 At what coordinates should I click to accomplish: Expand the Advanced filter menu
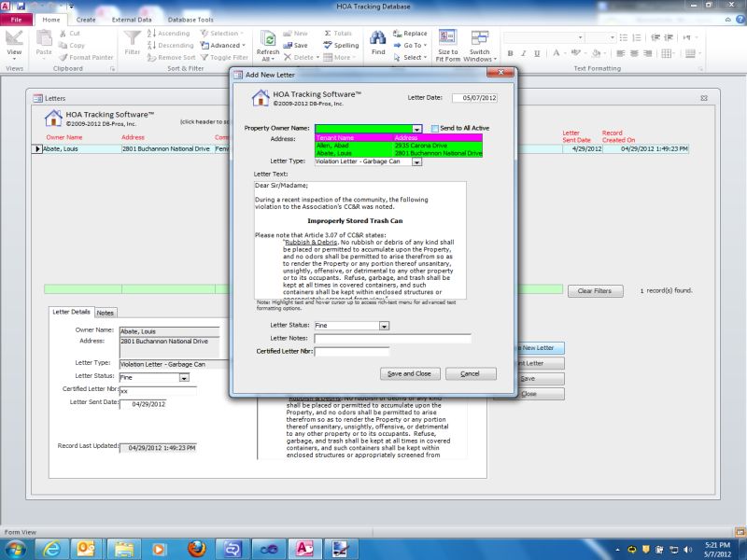coord(223,45)
